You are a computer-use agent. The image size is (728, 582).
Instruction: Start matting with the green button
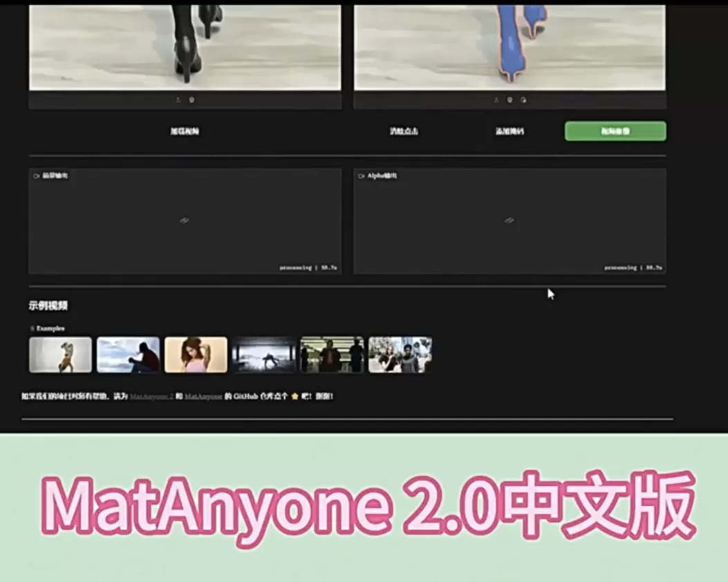point(615,131)
